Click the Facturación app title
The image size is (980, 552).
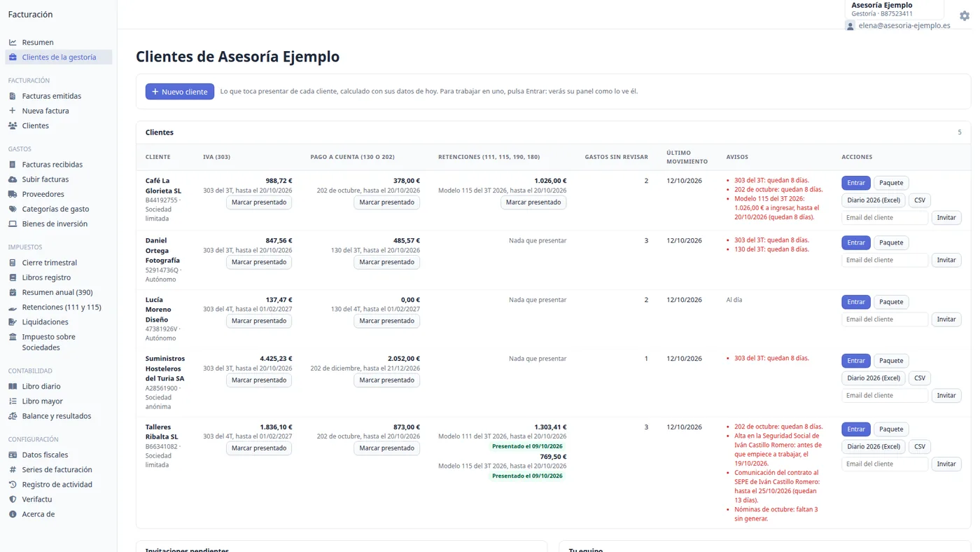[x=30, y=15]
